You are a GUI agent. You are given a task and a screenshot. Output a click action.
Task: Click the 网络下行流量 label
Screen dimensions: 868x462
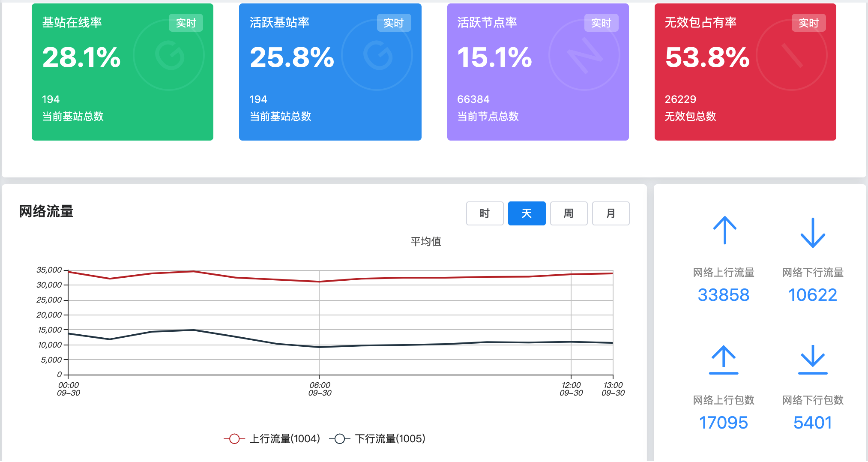pyautogui.click(x=813, y=272)
